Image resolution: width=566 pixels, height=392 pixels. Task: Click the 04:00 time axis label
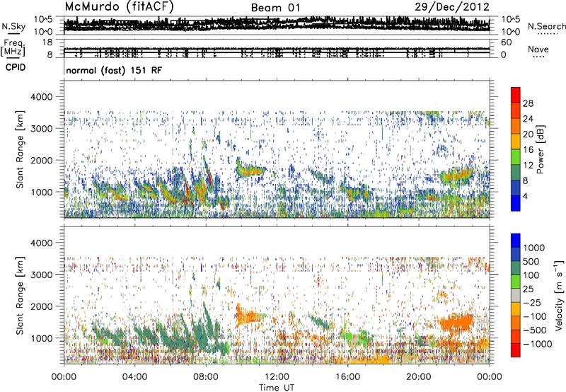point(134,377)
